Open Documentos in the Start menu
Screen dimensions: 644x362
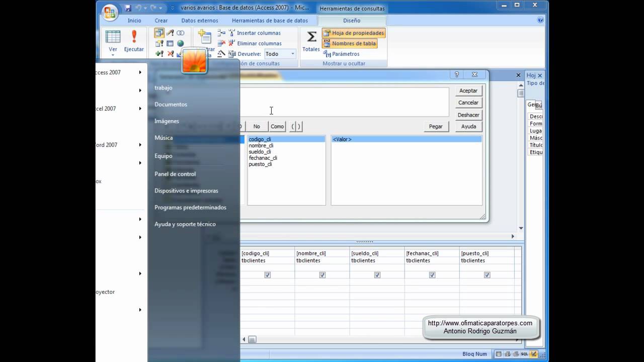click(171, 105)
